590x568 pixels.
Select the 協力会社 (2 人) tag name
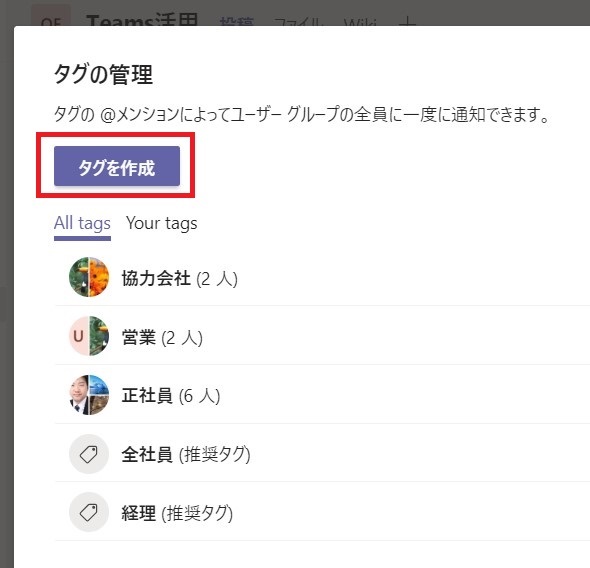click(x=179, y=279)
